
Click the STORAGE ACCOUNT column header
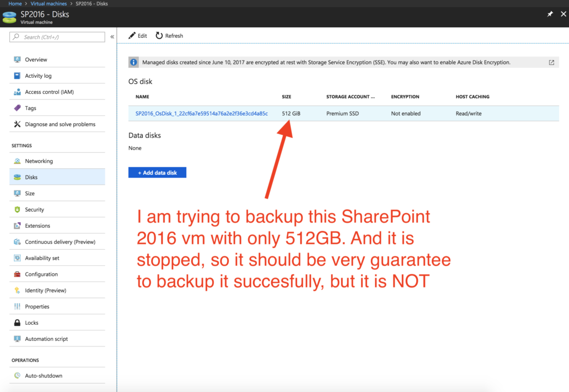pos(350,97)
